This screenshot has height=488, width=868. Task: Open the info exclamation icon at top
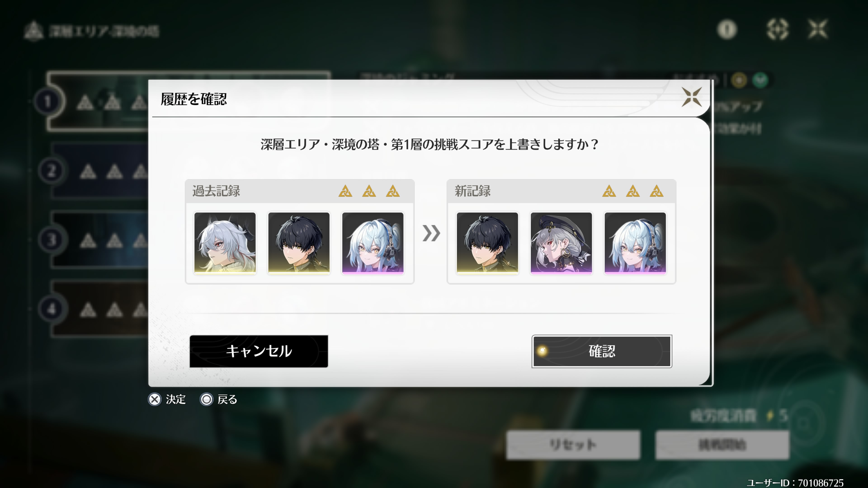pyautogui.click(x=727, y=30)
